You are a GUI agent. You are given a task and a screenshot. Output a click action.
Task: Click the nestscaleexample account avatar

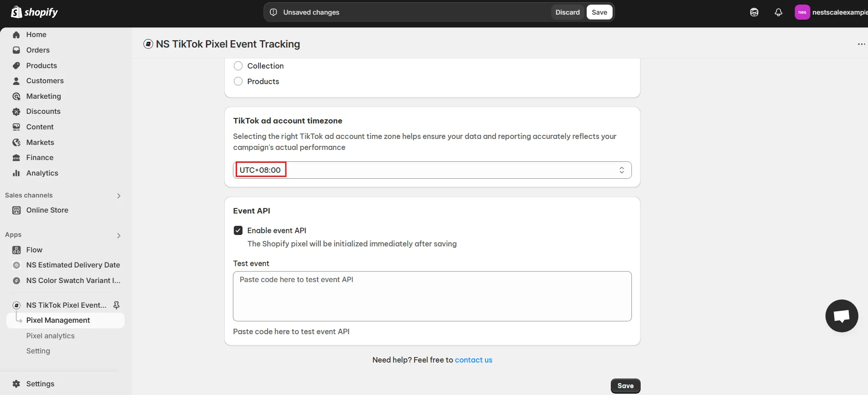[802, 12]
